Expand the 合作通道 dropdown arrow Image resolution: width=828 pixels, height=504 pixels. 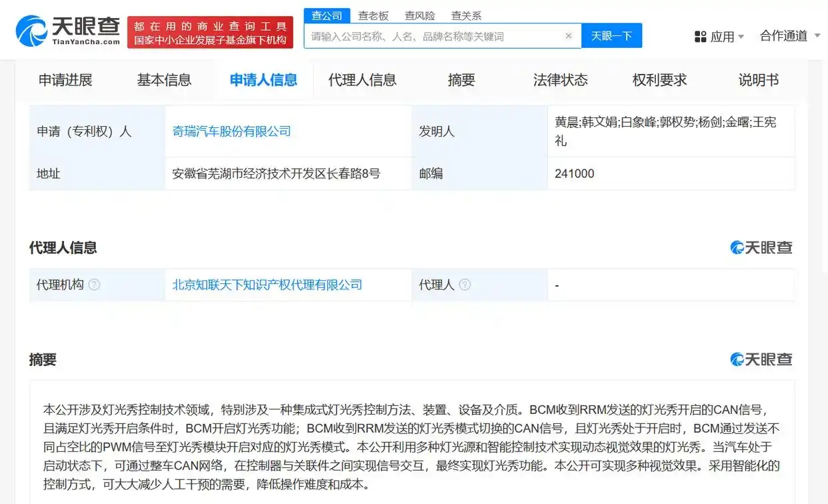point(817,36)
